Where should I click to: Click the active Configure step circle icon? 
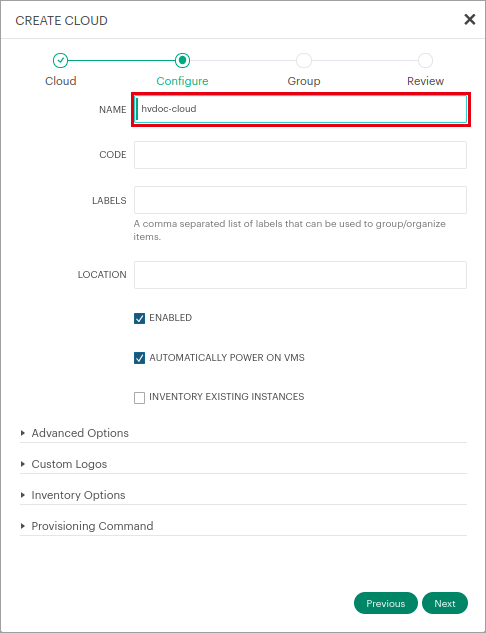tap(182, 61)
